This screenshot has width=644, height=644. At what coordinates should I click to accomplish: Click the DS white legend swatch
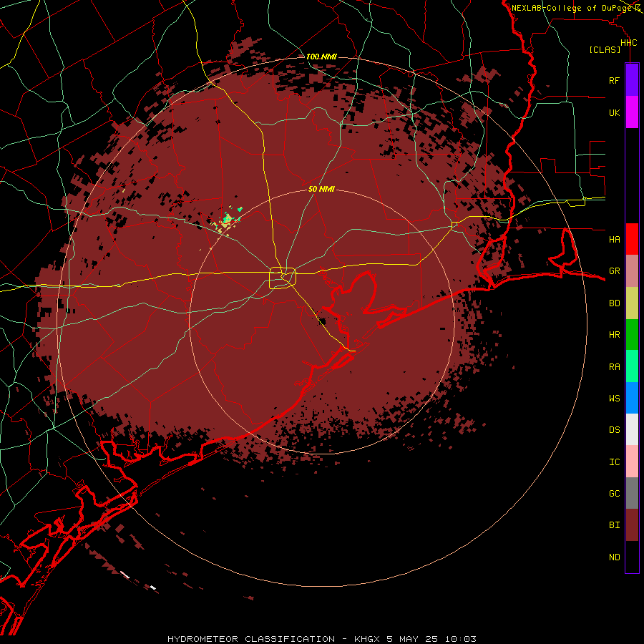pyautogui.click(x=632, y=429)
